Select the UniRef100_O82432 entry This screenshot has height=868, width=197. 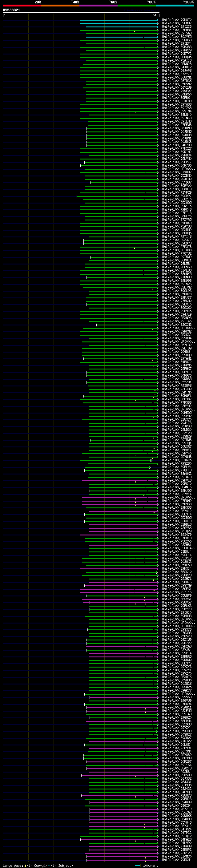(x=177, y=789)
